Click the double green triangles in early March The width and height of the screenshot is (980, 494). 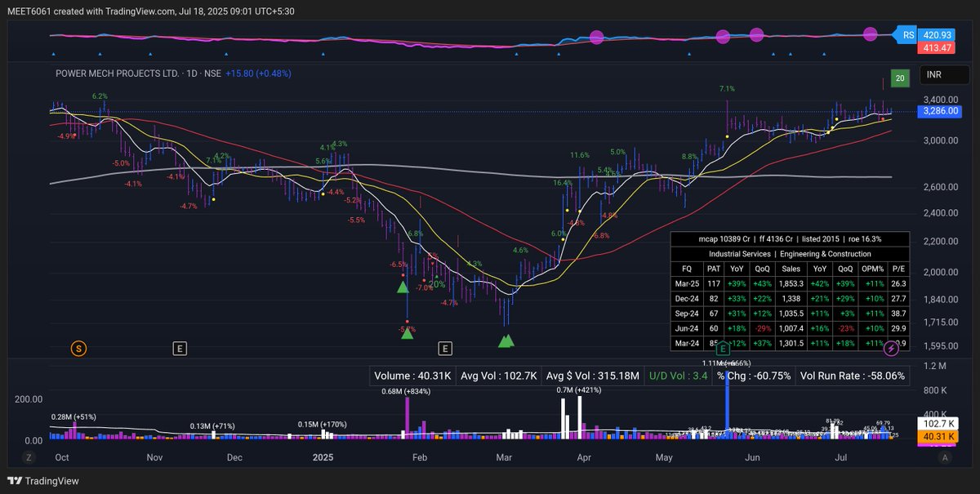506,340
